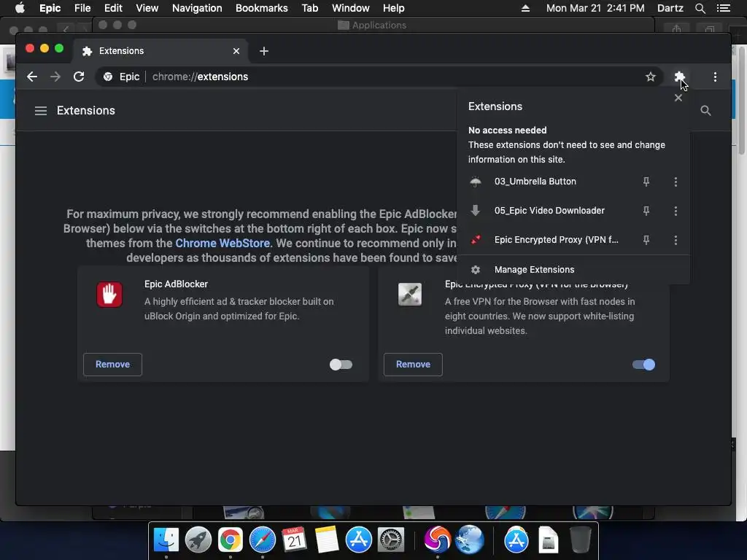Viewport: 747px width, 560px height.
Task: Open Launchpad from the Dock
Action: point(198,540)
